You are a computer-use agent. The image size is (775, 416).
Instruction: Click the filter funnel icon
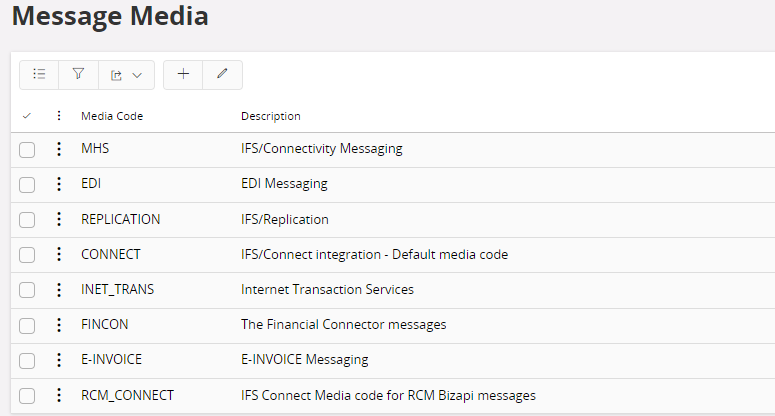[78, 74]
